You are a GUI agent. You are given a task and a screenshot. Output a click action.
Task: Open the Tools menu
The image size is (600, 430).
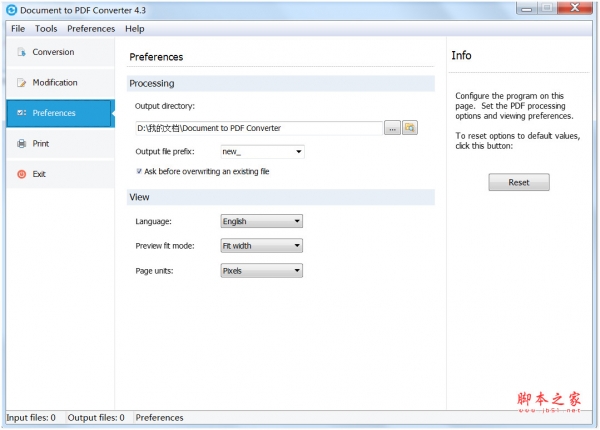46,29
